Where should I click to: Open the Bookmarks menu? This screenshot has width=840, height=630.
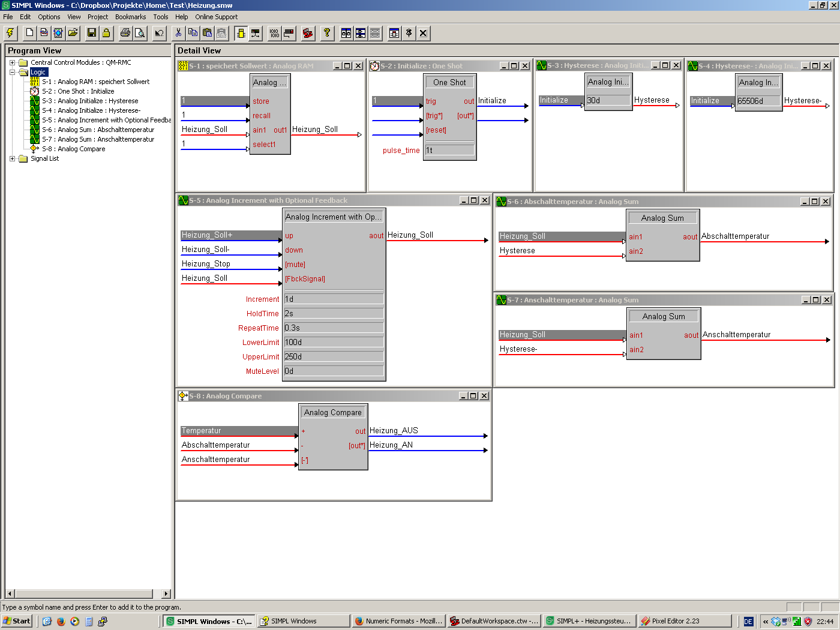coord(130,17)
